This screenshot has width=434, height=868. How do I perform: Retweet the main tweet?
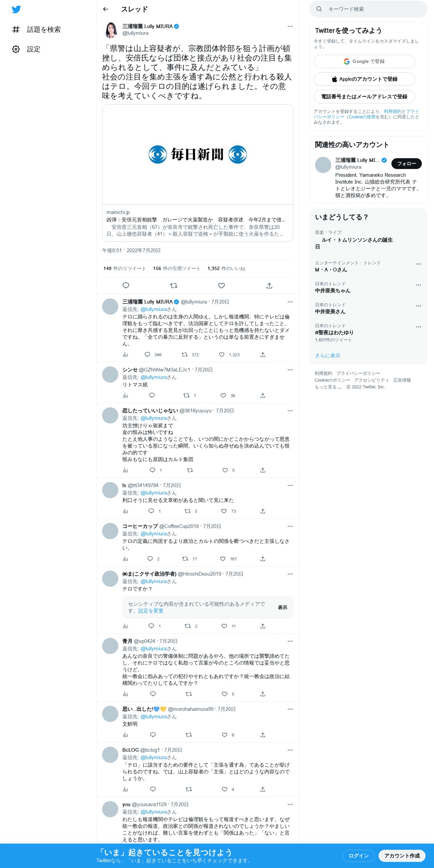tap(174, 286)
